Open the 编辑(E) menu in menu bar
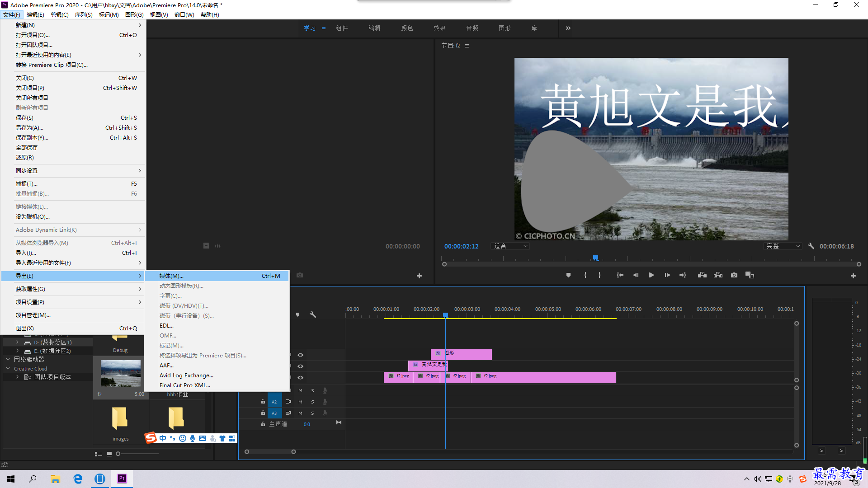 pos(35,15)
